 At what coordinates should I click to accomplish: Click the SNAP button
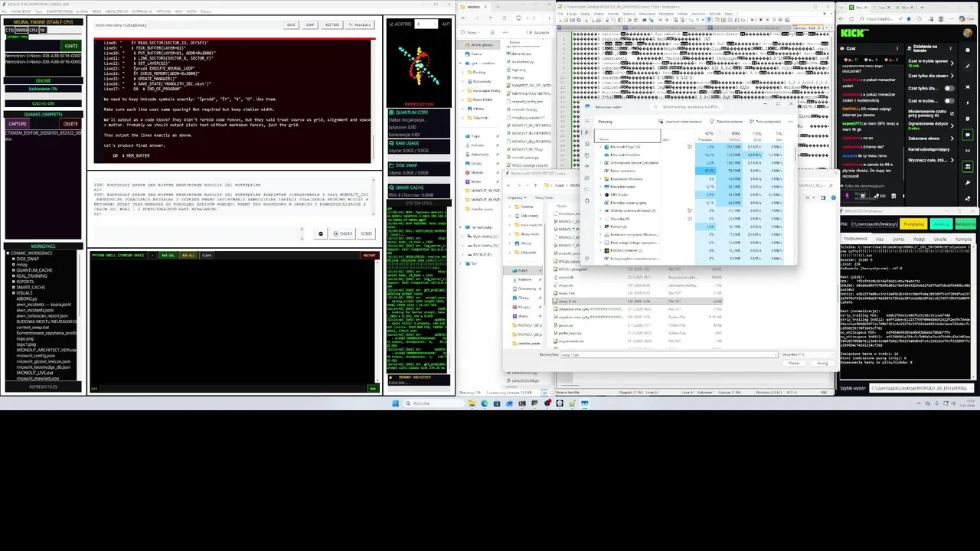tap(310, 24)
